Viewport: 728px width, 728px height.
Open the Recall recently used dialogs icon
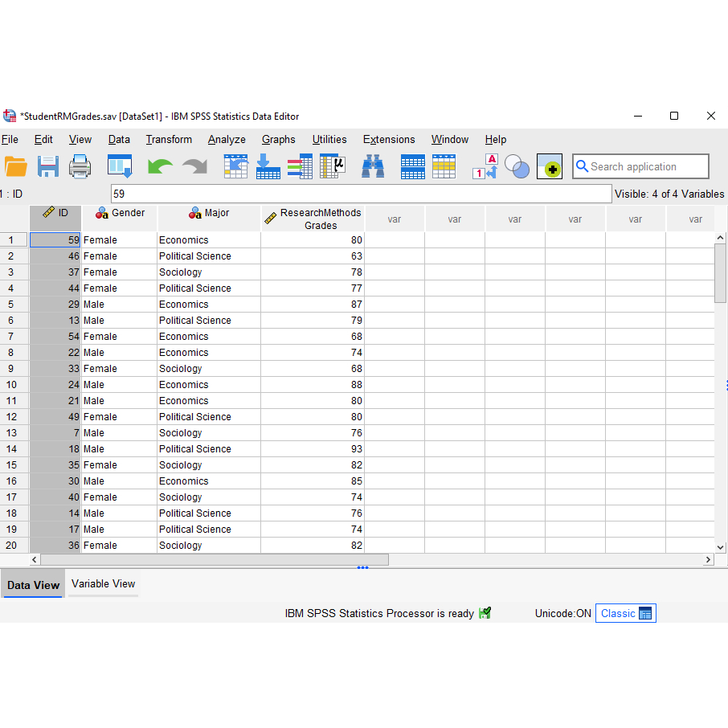(x=120, y=166)
